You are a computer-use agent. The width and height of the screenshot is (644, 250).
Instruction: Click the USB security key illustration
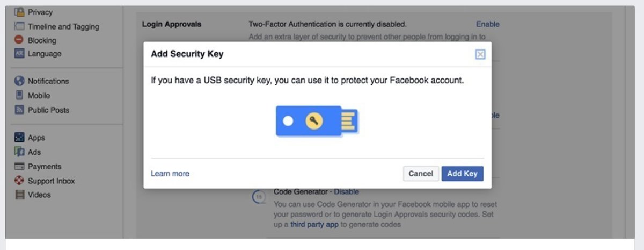(317, 121)
